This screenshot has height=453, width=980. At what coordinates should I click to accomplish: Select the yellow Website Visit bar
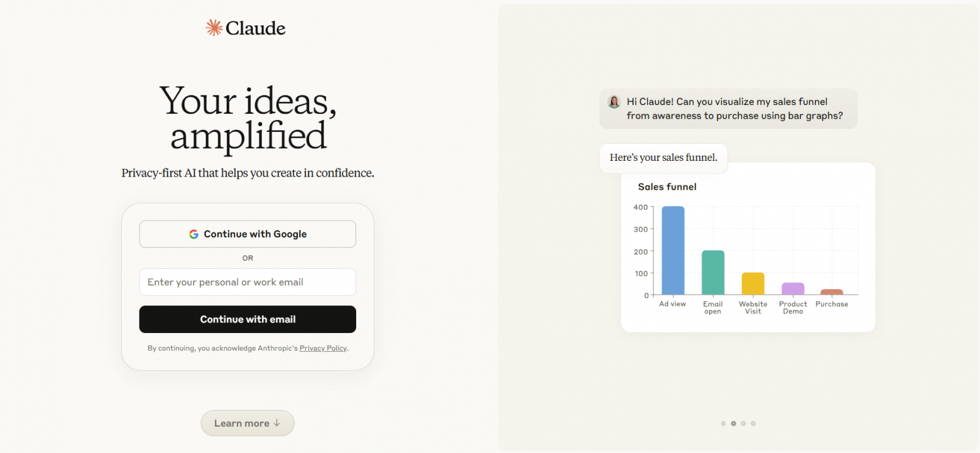(x=753, y=284)
